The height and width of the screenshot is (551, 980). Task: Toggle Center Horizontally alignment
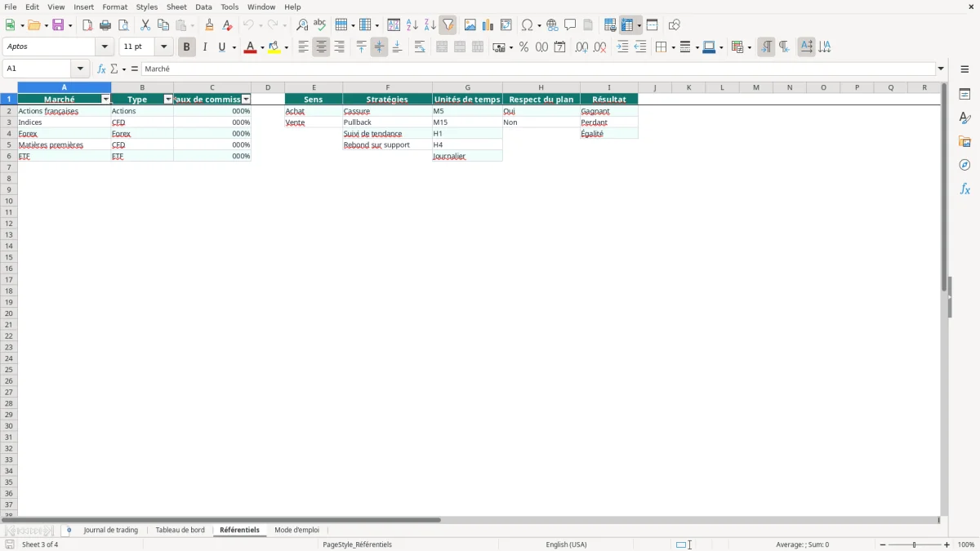[x=321, y=47]
